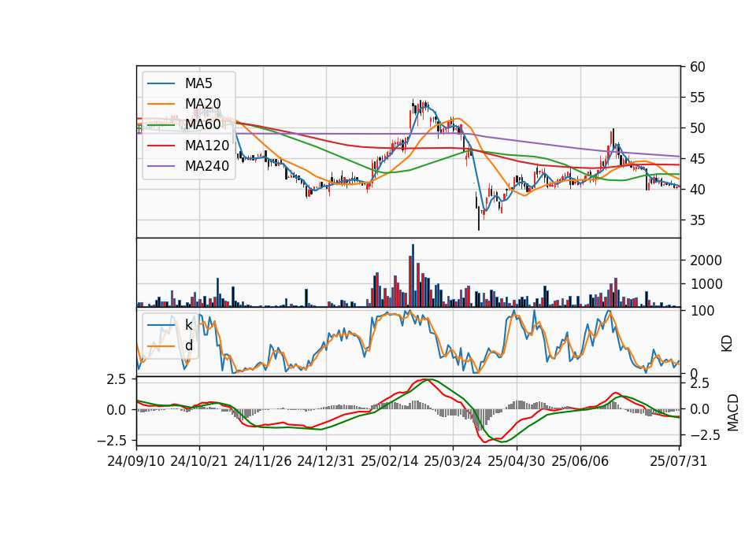This screenshot has width=756, height=543.
Task: Click the MA60 legend label
Action: point(202,124)
